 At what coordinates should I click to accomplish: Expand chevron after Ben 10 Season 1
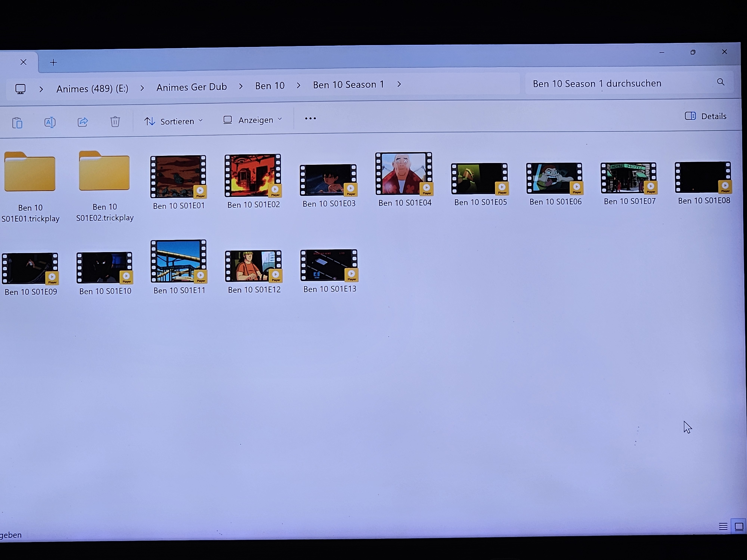[x=399, y=84]
